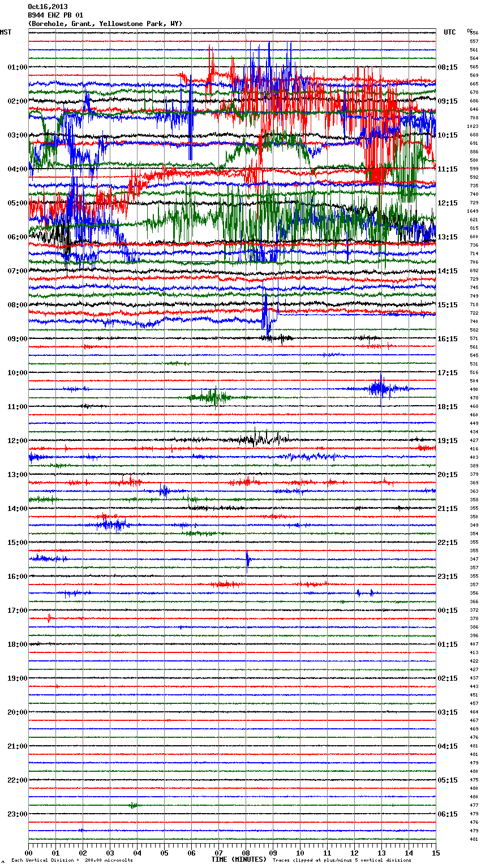The height and width of the screenshot is (868, 481).
Task: Click the 17:15 UTC time label
Action: [x=448, y=373]
